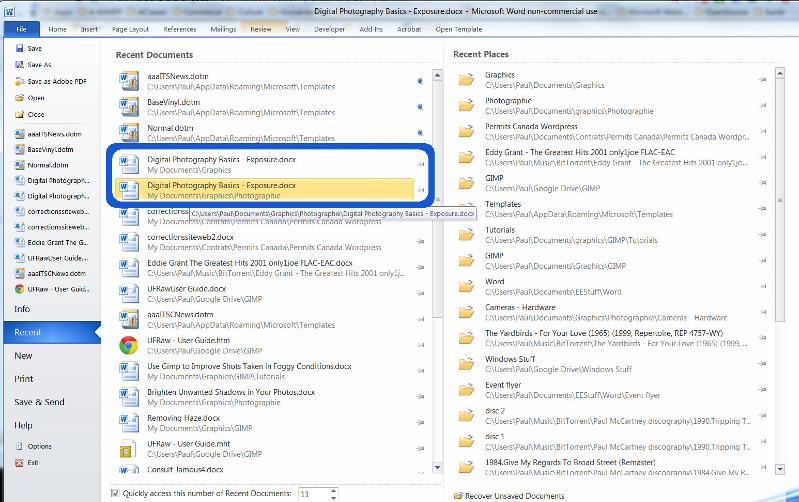The height and width of the screenshot is (502, 799).
Task: Pin the Cameras - Hardware folder
Action: click(762, 312)
